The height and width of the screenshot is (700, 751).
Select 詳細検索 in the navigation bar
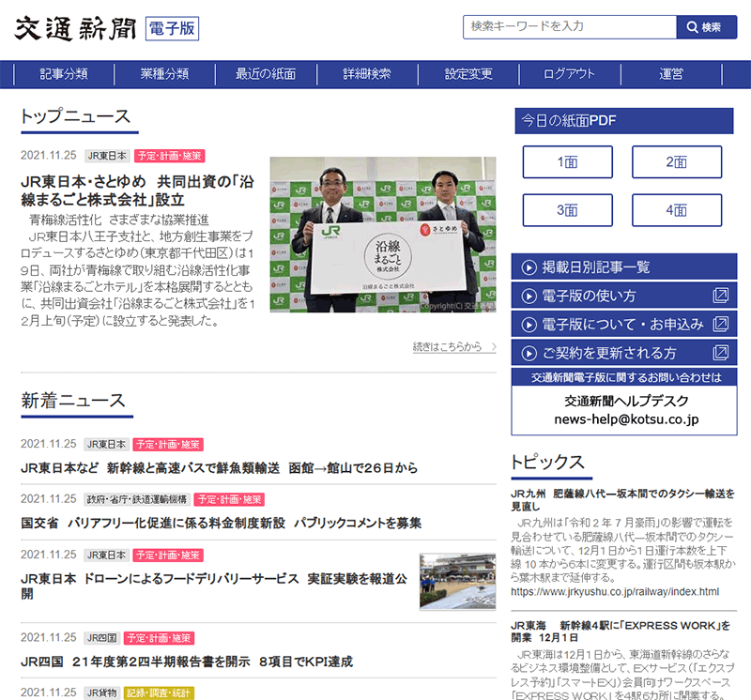[x=367, y=74]
